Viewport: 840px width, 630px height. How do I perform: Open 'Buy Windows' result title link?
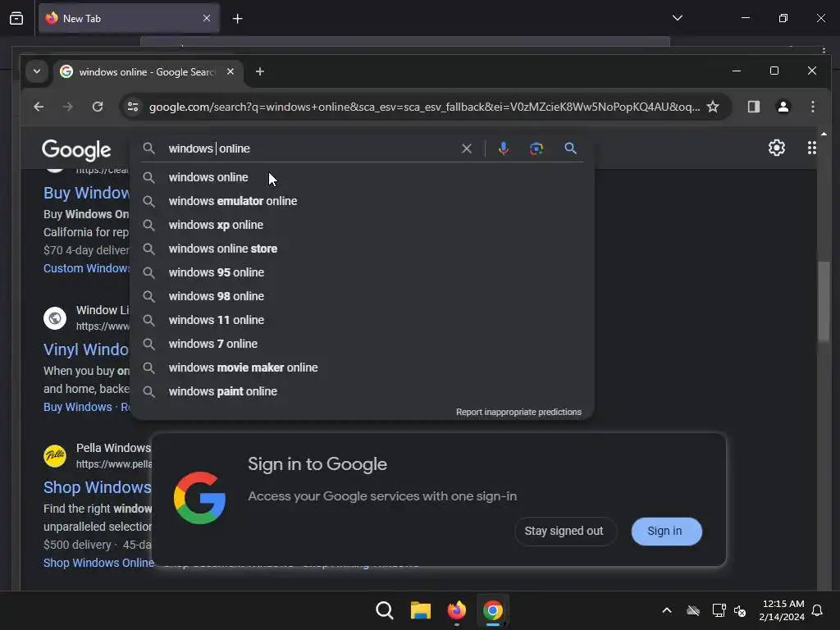tap(86, 193)
